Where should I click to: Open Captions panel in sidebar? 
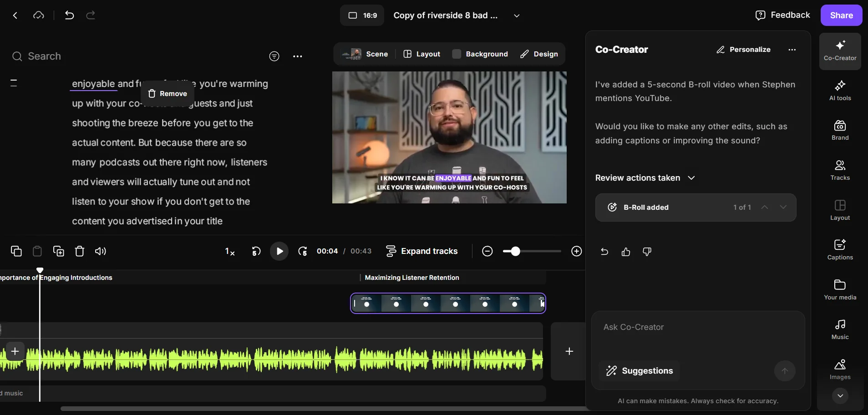pyautogui.click(x=840, y=250)
